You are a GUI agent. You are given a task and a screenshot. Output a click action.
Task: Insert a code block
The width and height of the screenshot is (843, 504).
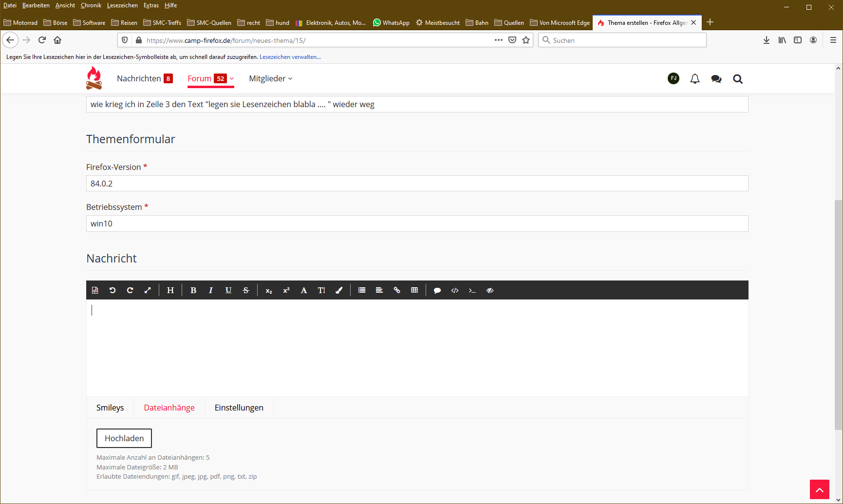pyautogui.click(x=455, y=290)
